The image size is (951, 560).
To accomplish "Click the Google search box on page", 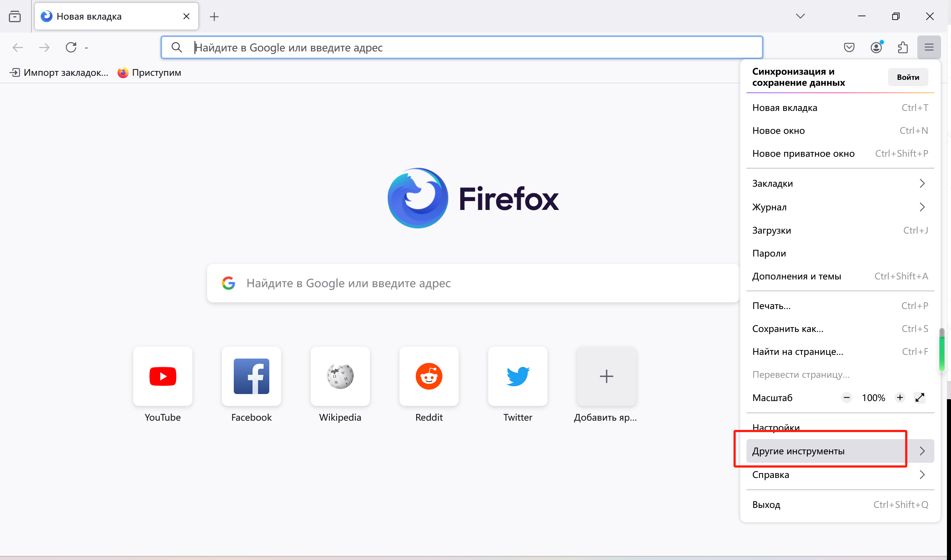I will coord(473,283).
